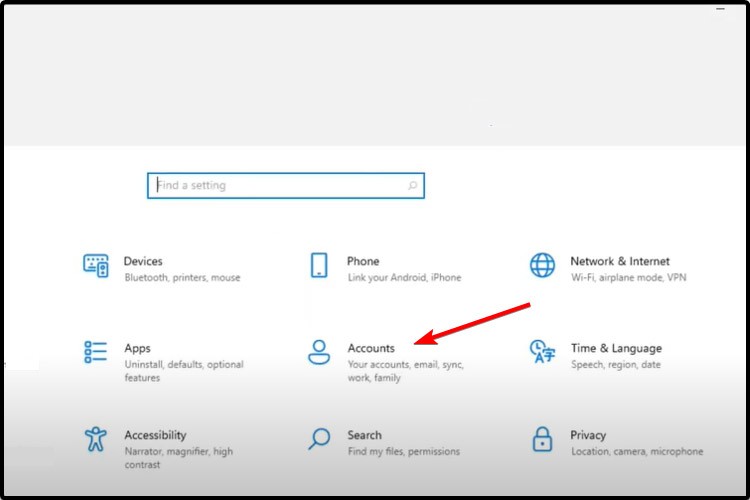
Task: Click the Devices keyboard icon
Action: (96, 265)
